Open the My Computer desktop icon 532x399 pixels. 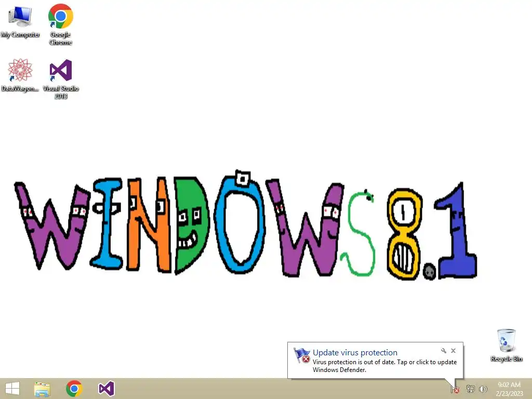(x=20, y=20)
